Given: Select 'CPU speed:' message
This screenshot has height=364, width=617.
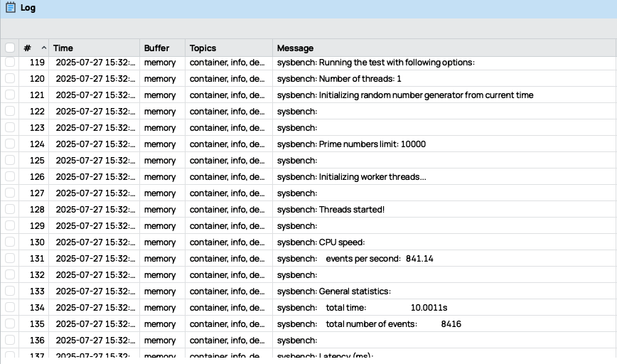Looking at the screenshot, I should (321, 242).
